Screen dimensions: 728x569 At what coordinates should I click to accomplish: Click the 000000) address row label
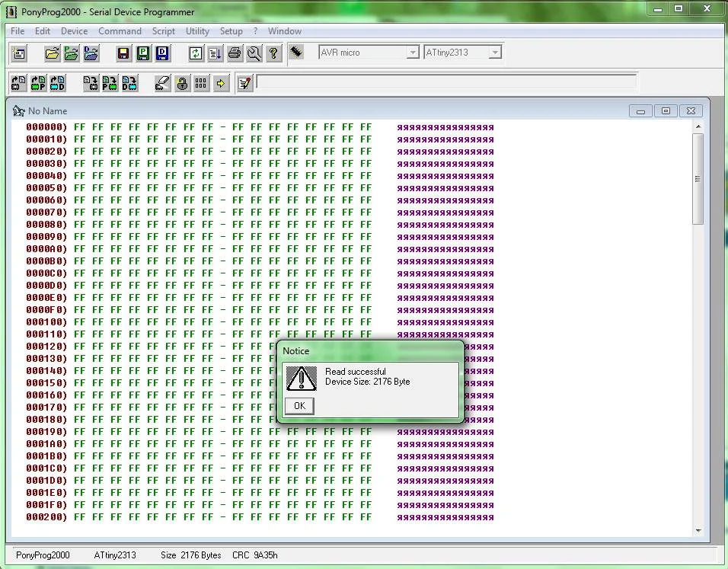coord(46,126)
